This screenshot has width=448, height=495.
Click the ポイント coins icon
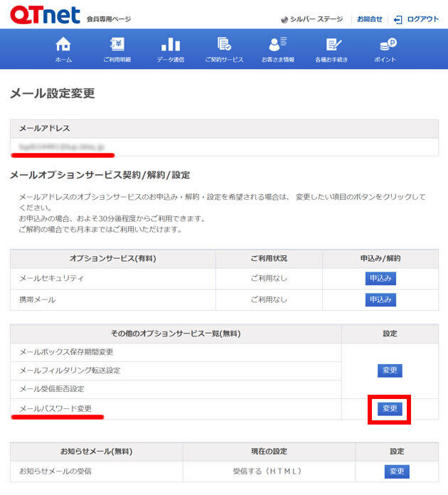coord(385,44)
